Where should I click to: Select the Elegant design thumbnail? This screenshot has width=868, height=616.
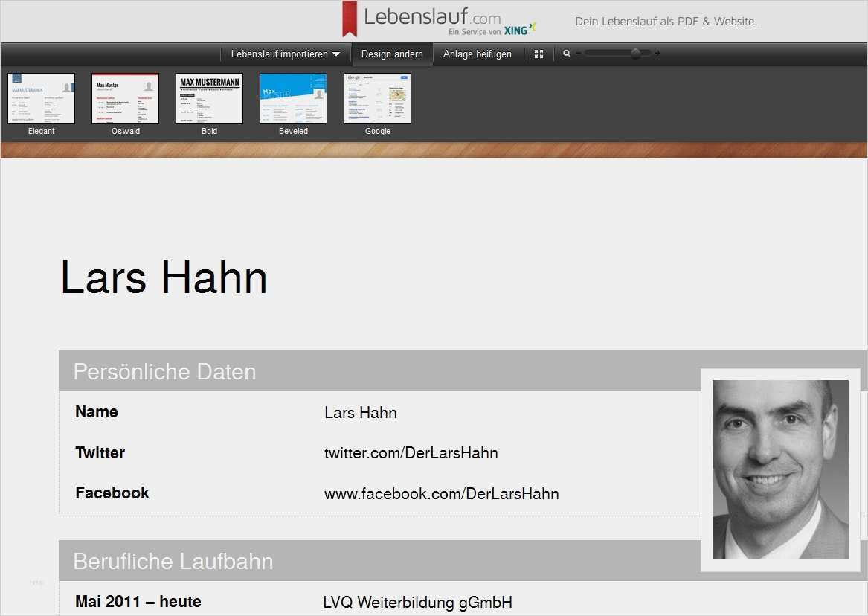coord(41,98)
